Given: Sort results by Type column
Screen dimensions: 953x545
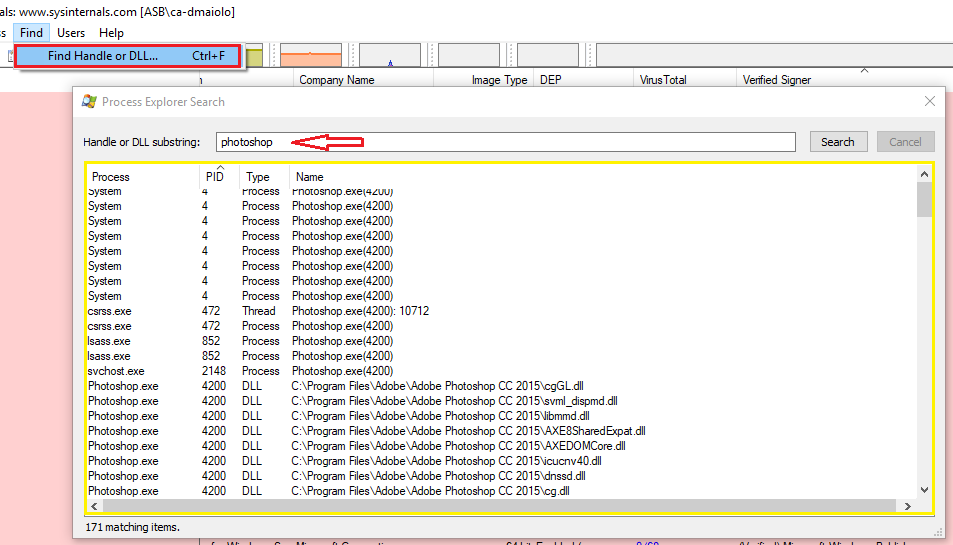Looking at the screenshot, I should point(264,177).
